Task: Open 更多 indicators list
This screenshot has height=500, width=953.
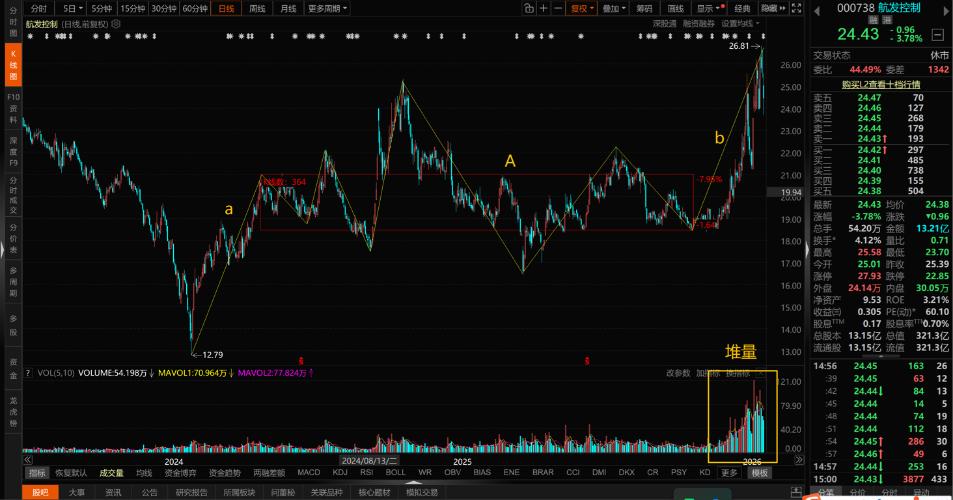Action: click(x=729, y=473)
